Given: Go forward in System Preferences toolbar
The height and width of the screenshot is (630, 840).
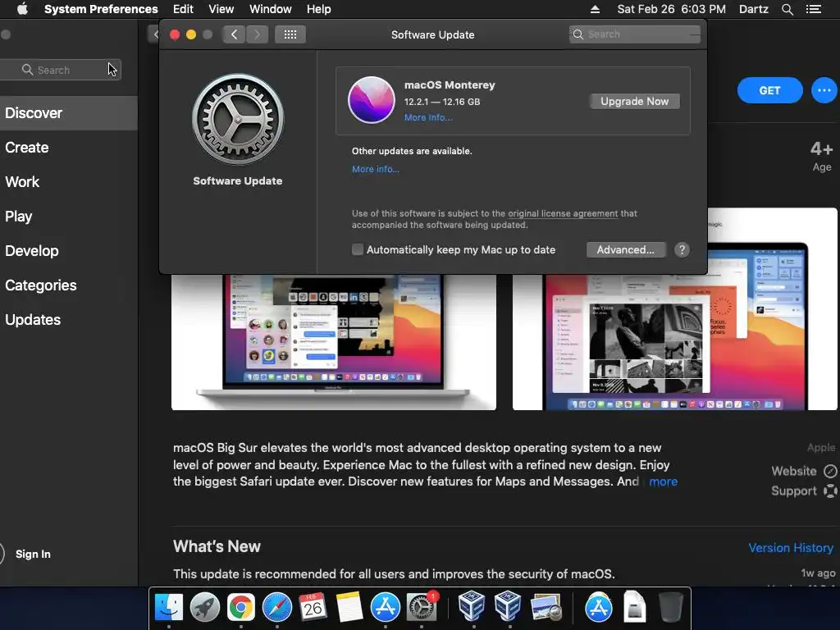Looking at the screenshot, I should point(257,34).
